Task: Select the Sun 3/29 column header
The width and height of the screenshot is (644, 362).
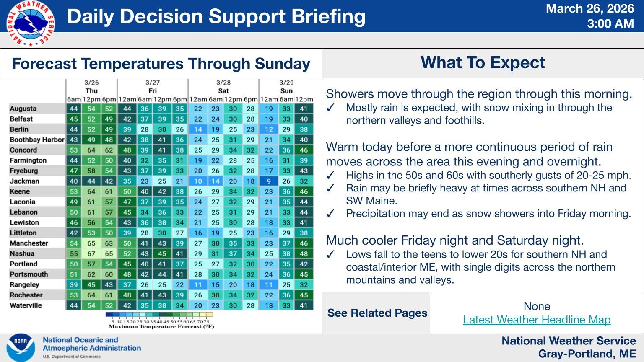Action: [x=286, y=90]
